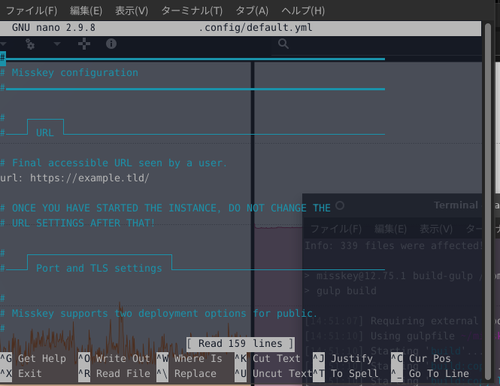This screenshot has width=500, height=386.
Task: Click the URL SETTINGS AFTER THAT! line
Action: (x=78, y=223)
